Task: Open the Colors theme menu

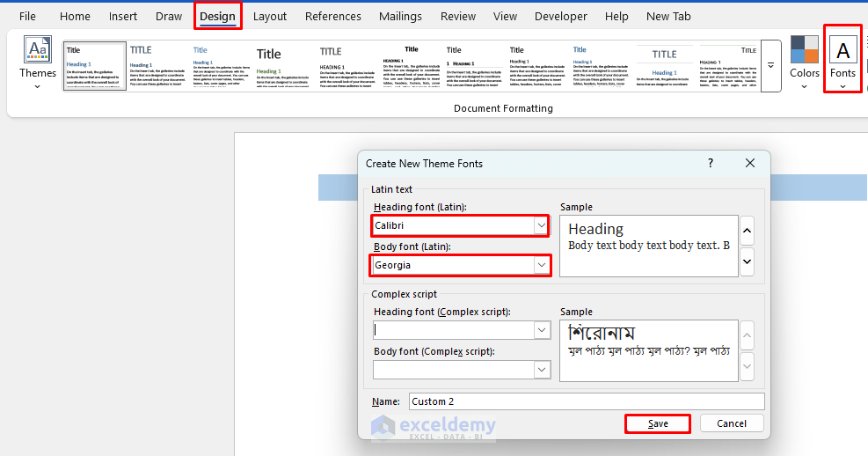Action: 804,63
